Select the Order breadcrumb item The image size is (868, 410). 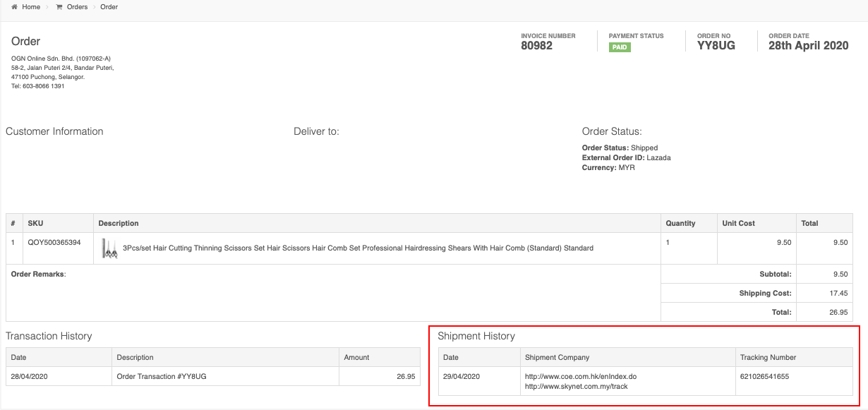click(x=109, y=7)
